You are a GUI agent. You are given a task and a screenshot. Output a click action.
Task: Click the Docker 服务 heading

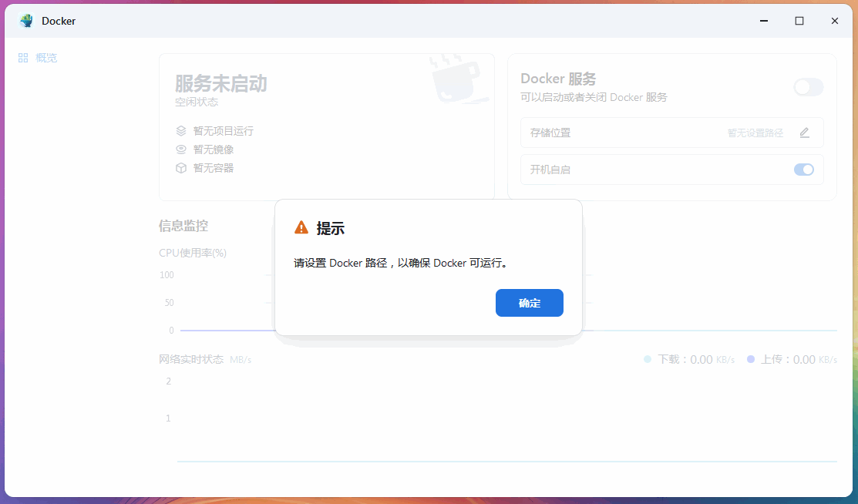pyautogui.click(x=558, y=79)
